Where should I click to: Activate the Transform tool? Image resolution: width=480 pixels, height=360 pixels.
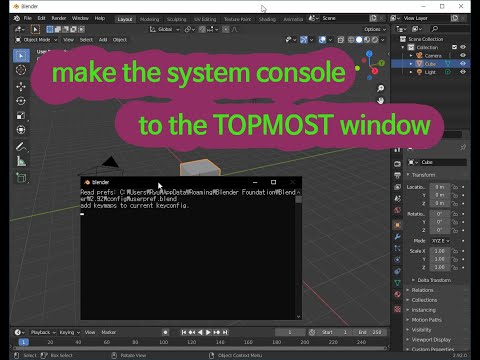coord(21,130)
